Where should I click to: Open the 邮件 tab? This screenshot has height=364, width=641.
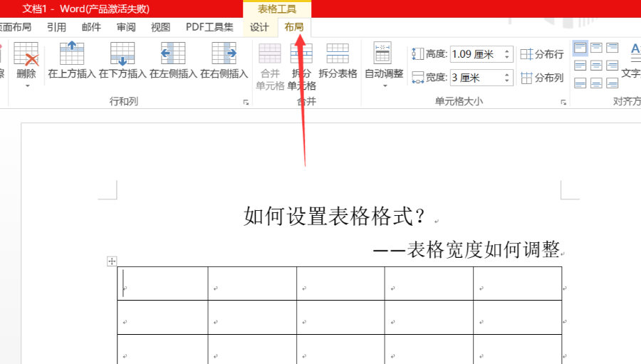(x=91, y=27)
